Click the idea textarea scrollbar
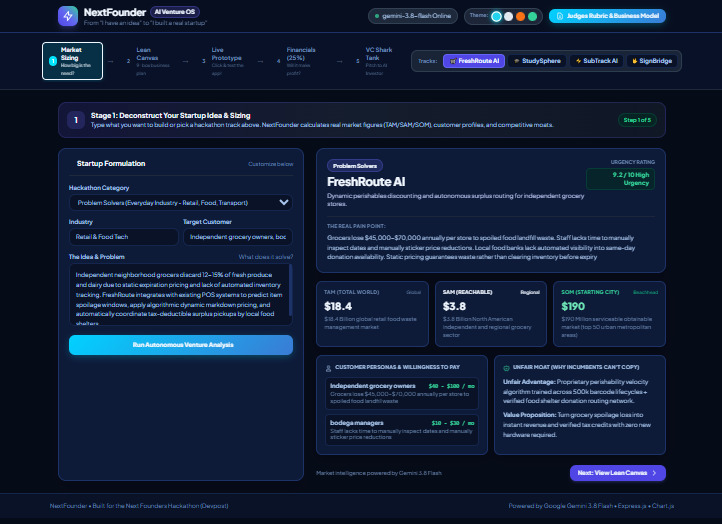722x524 pixels. (x=290, y=290)
